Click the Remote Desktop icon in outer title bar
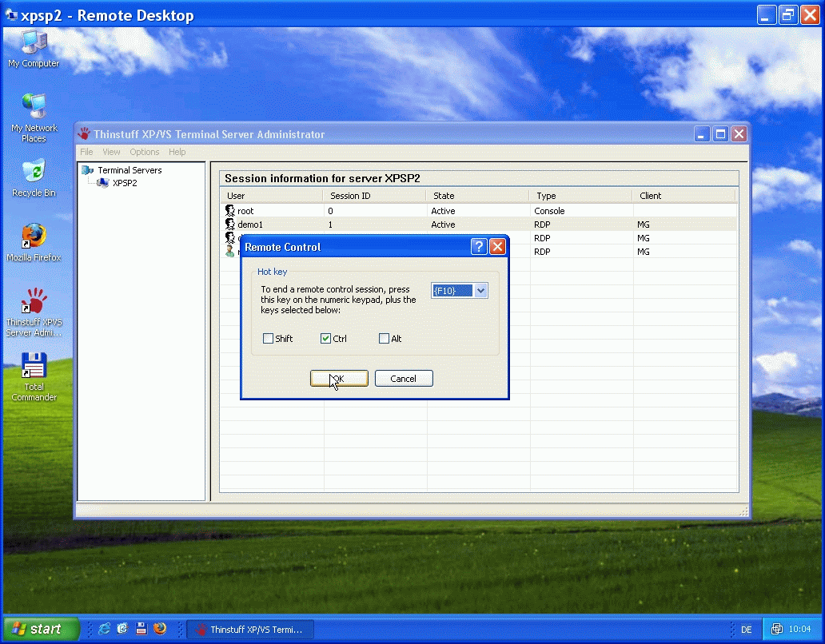Screen dimensions: 825x644 click(x=11, y=15)
